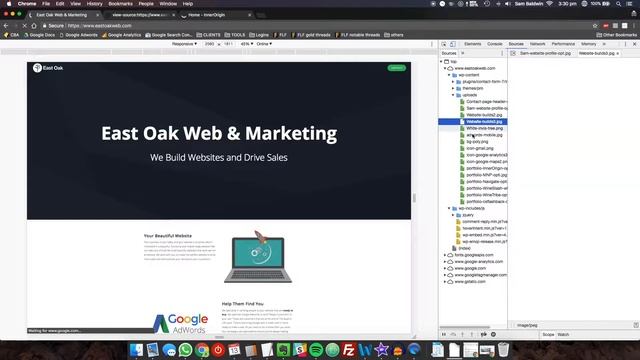Open the Google Analytics bookmark
The image size is (640, 360).
[x=122, y=35]
